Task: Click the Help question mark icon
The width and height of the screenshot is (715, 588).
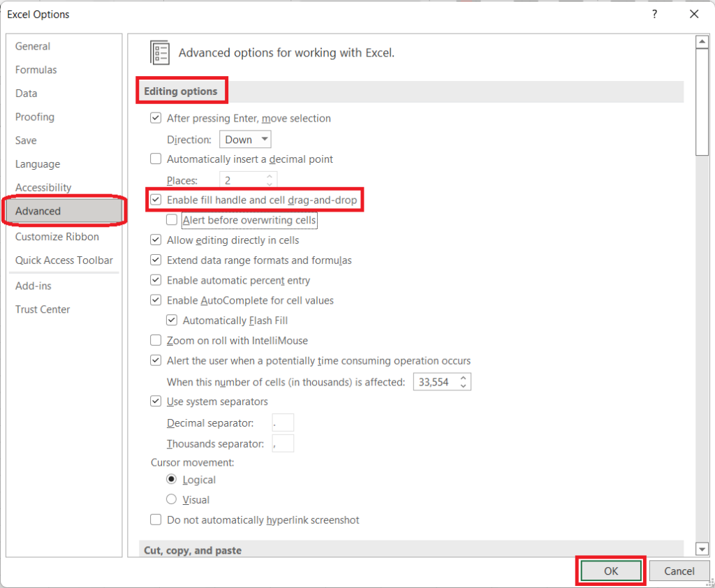Action: click(654, 14)
